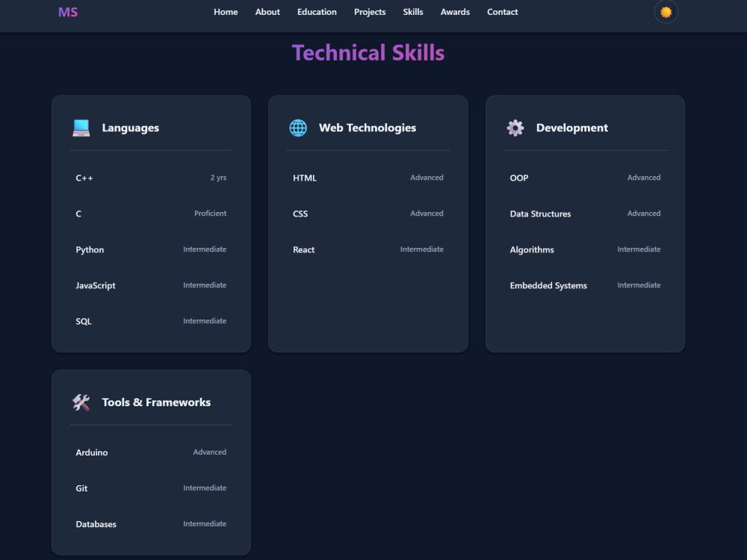Screen dimensions: 747x560
Task: Navigate to Education
Action: [317, 12]
